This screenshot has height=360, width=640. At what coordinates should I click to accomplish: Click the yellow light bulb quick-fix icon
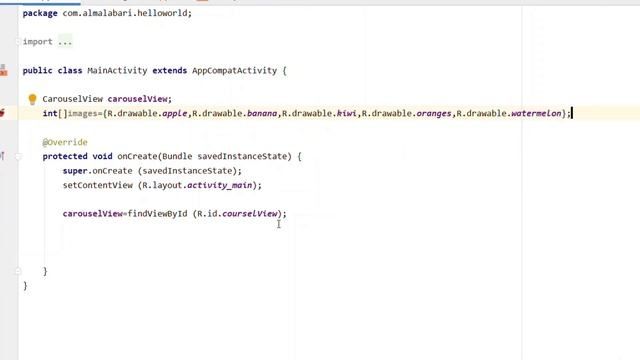32,99
